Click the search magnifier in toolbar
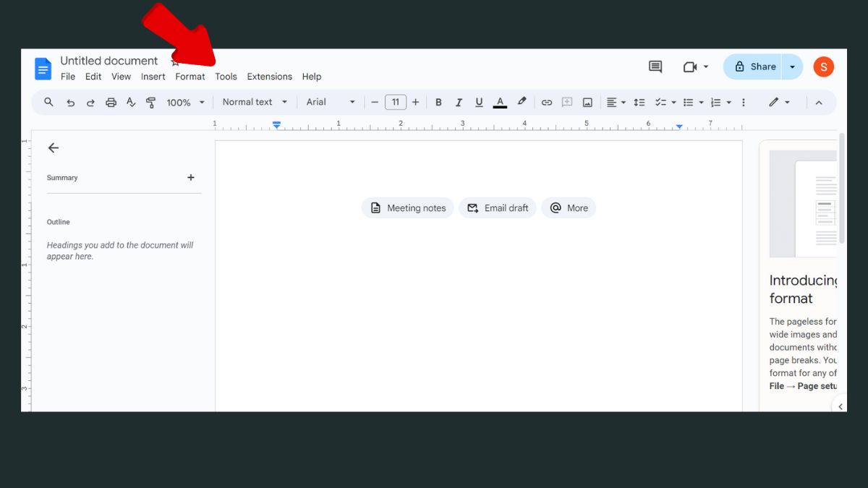 (49, 103)
